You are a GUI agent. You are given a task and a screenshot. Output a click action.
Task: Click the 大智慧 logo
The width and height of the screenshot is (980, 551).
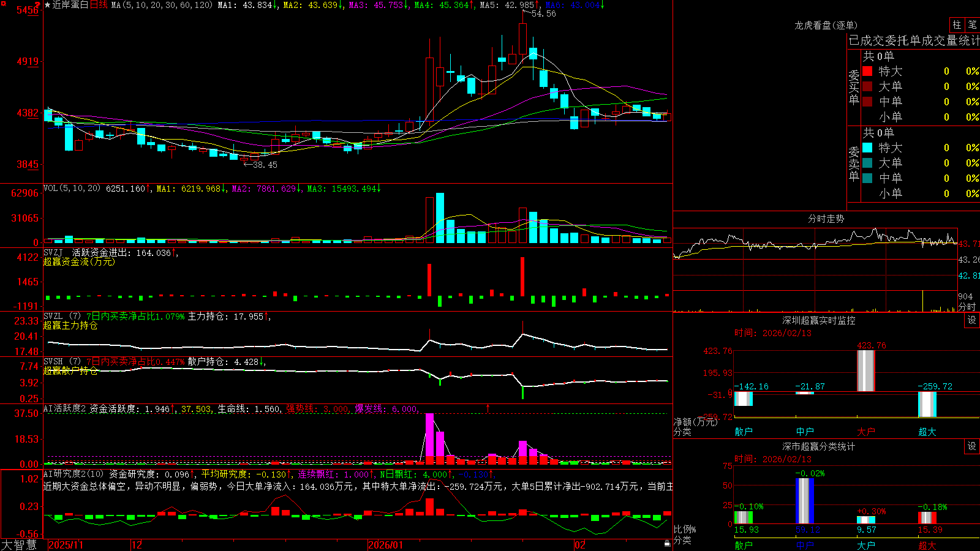coord(19,545)
